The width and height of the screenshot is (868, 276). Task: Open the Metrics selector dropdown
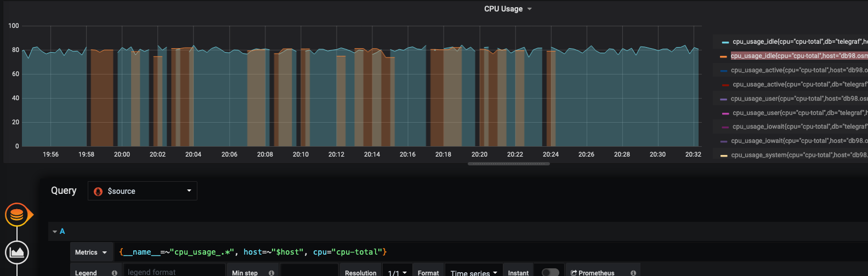tap(91, 252)
